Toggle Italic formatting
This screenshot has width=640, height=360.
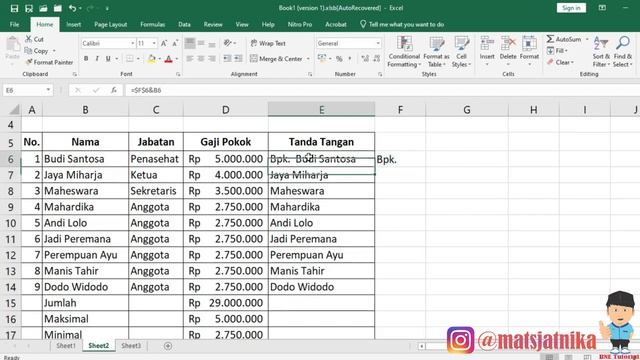point(97,59)
